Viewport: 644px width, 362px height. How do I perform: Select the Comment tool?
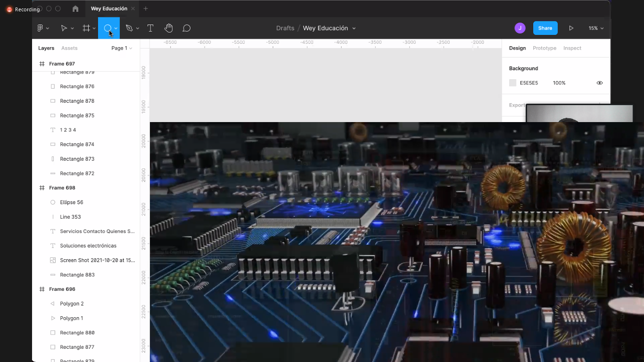tap(187, 28)
